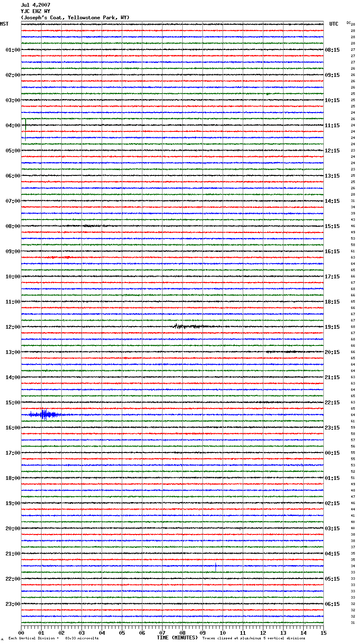This screenshot has width=357, height=644.
Task: Click the MST time label 23:00
Action: click(x=13, y=604)
